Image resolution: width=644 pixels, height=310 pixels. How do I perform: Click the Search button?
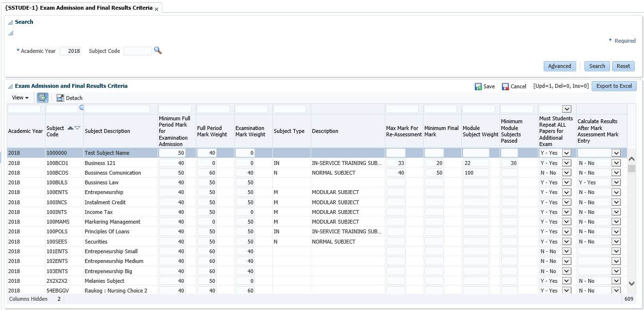point(597,66)
